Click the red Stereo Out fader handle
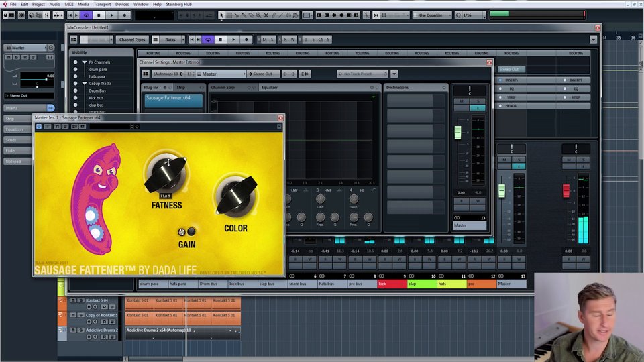 point(566,191)
